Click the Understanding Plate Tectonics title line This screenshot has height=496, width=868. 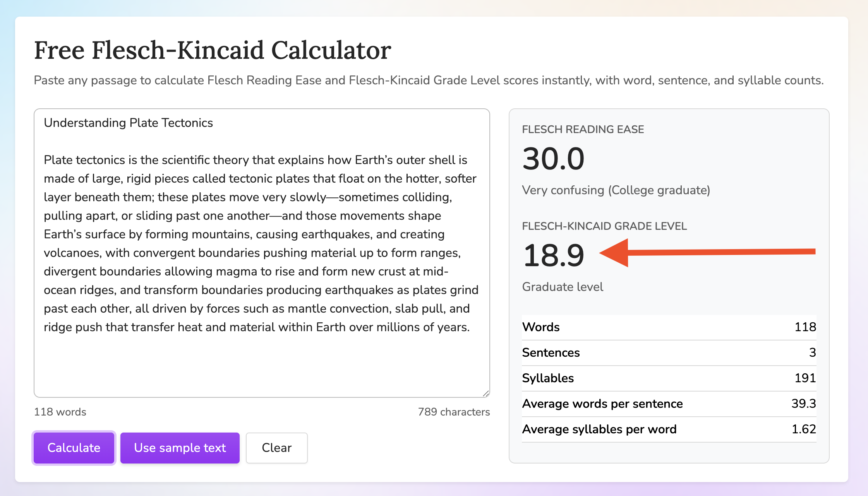coord(128,123)
